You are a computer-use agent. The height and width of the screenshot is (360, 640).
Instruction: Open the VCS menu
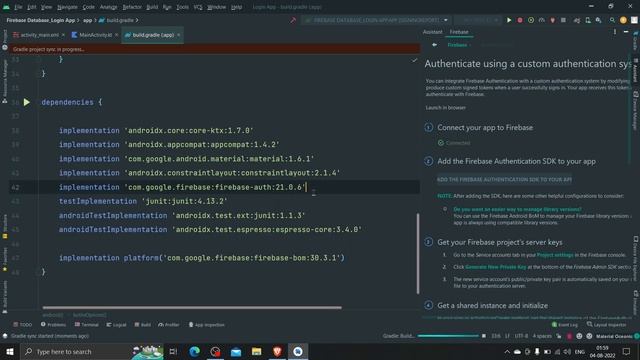198,7
